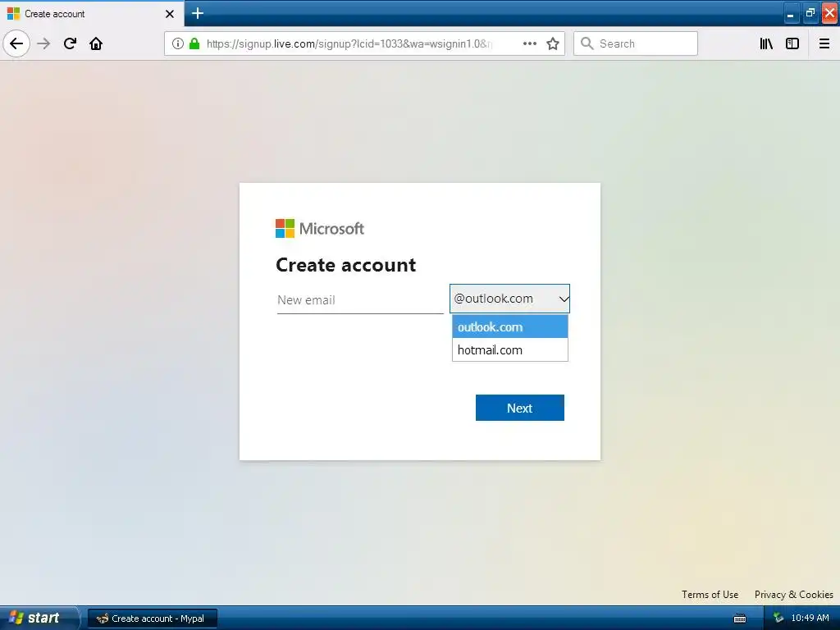Screen dimensions: 840x630
Task: Open a new tab with the plus icon
Action: pyautogui.click(x=198, y=13)
